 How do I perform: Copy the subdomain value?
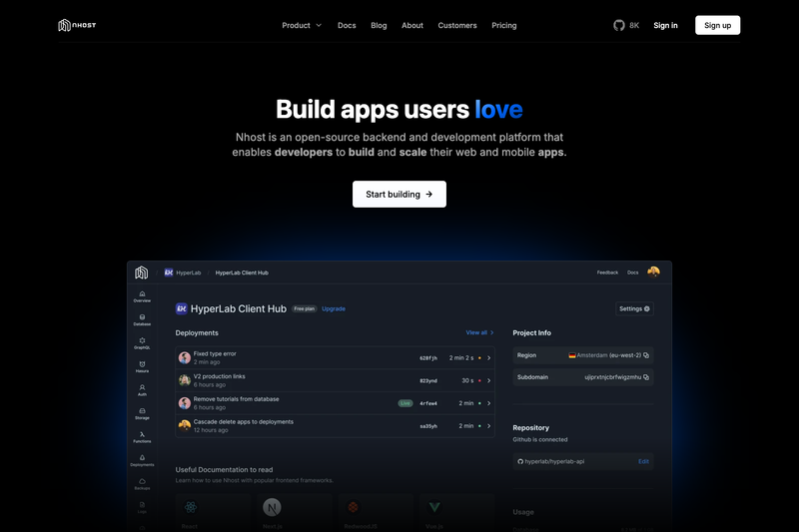point(646,377)
